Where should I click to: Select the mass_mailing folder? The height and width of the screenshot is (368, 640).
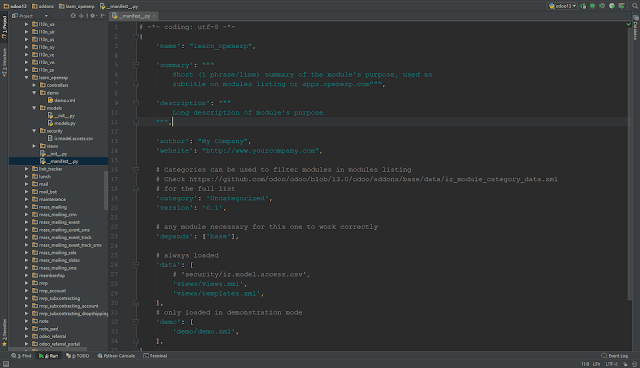coord(49,207)
